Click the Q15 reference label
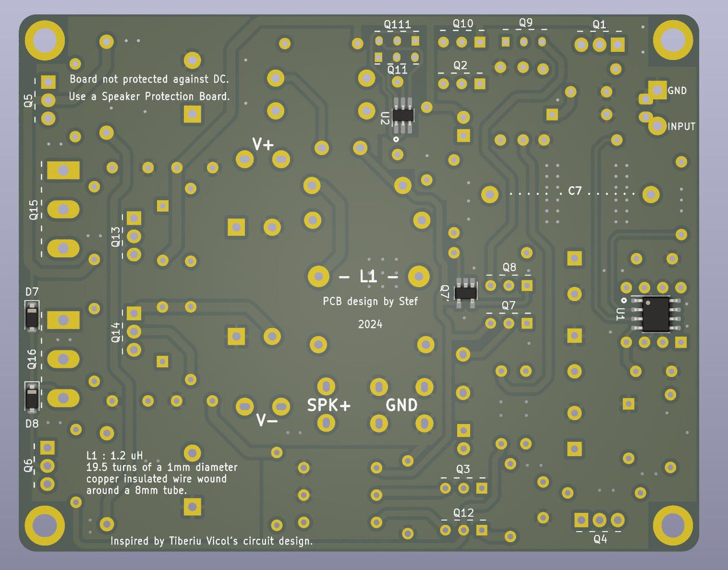The height and width of the screenshot is (570, 728). pos(33,210)
